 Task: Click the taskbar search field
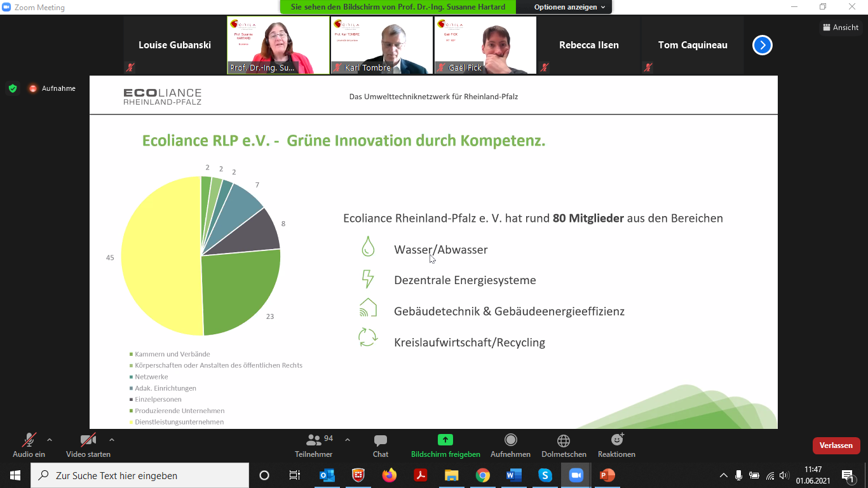click(140, 475)
